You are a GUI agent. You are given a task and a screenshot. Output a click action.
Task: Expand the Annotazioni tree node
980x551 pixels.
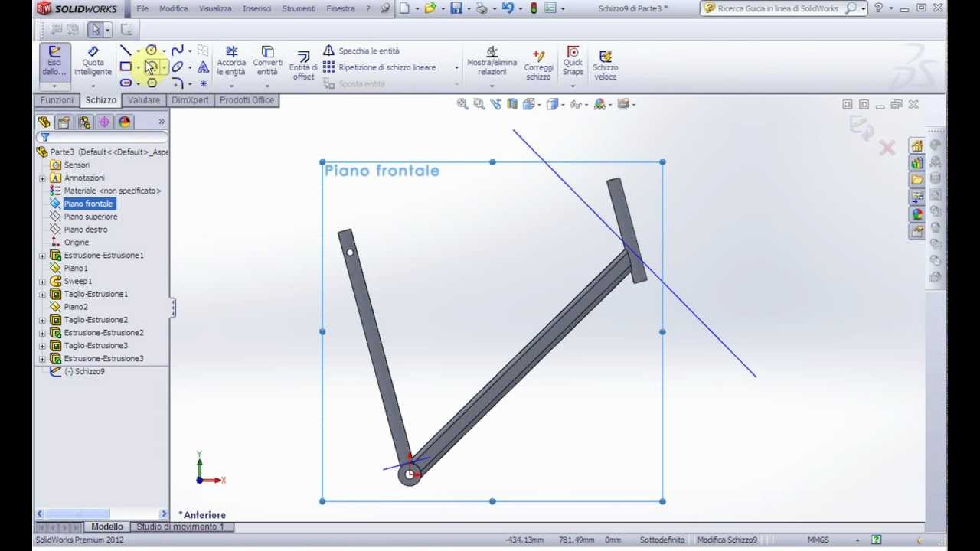tap(42, 178)
